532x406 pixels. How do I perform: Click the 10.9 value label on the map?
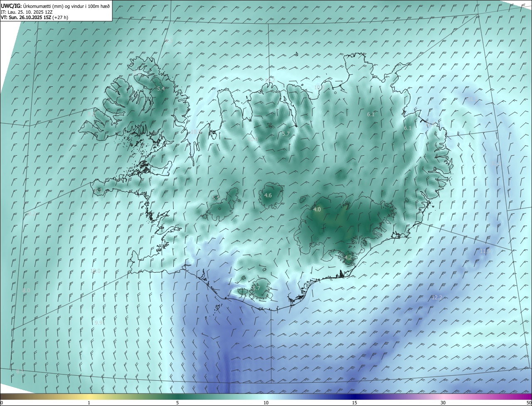[x=196, y=132]
